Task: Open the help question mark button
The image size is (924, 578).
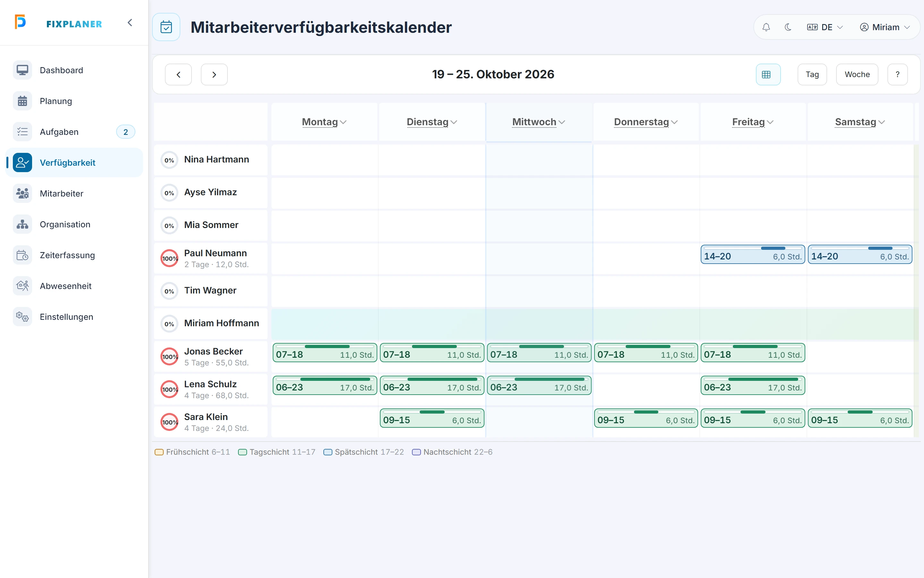Action: point(898,74)
